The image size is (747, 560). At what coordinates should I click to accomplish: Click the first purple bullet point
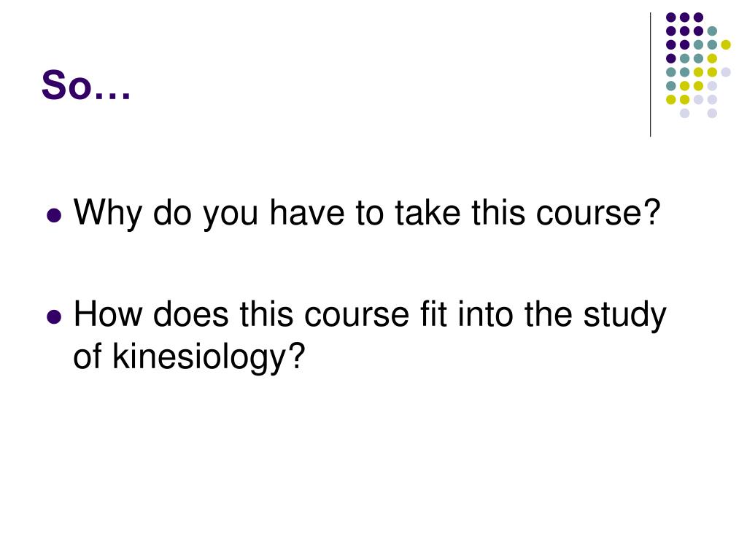[x=54, y=215]
